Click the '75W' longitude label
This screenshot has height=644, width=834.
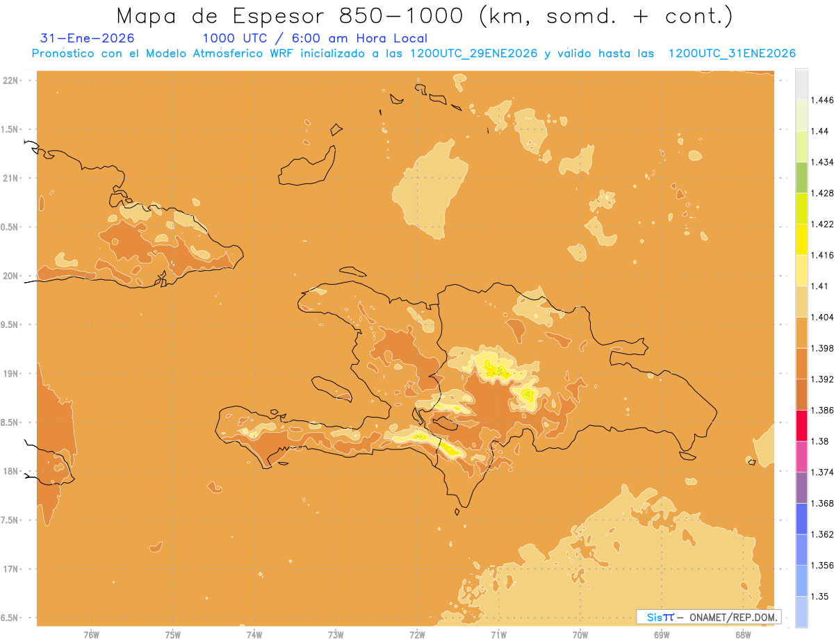(172, 634)
